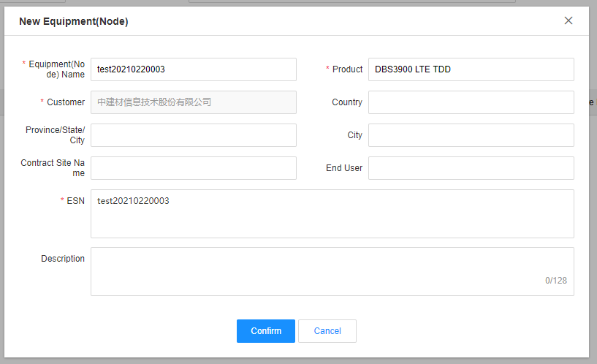
Task: Click the City input field
Action: 471,135
